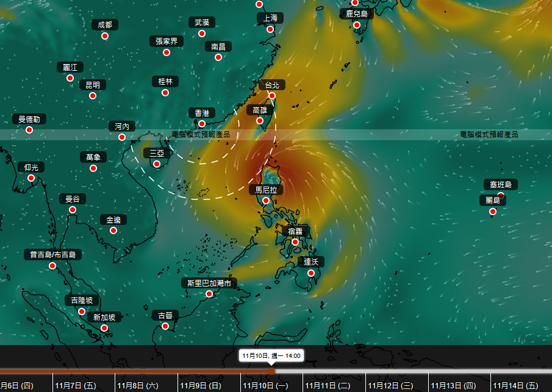Click the 11月10日 週一 14:00 time tooltip
This screenshot has height=392, width=552.
271,355
